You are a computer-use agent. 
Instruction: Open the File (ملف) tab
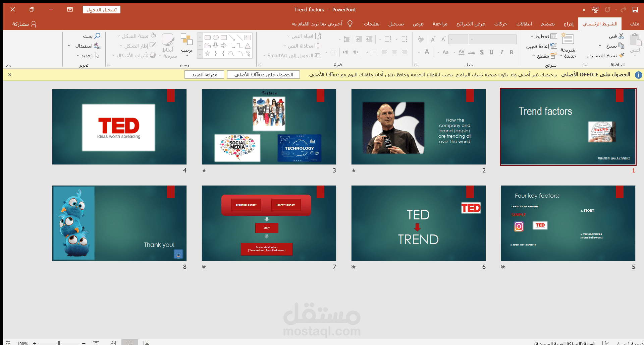[x=635, y=24]
